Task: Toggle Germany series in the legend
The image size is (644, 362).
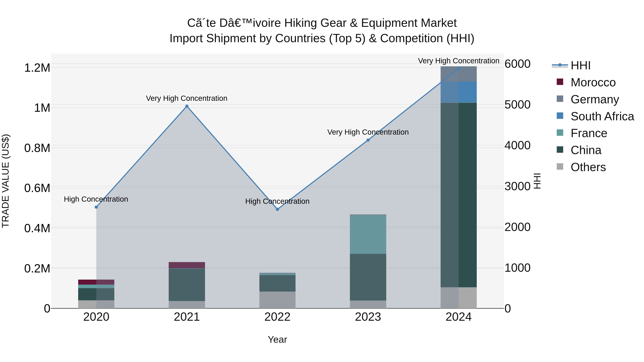Action: (x=588, y=99)
